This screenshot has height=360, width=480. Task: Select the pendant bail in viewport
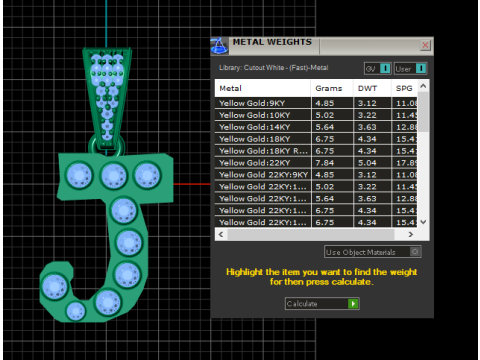[107, 98]
